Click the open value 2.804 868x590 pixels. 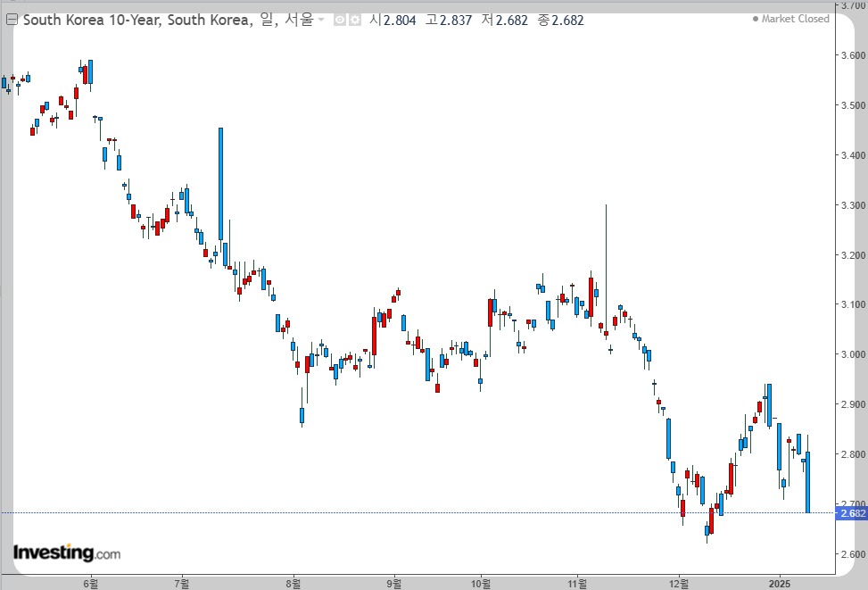click(x=400, y=21)
